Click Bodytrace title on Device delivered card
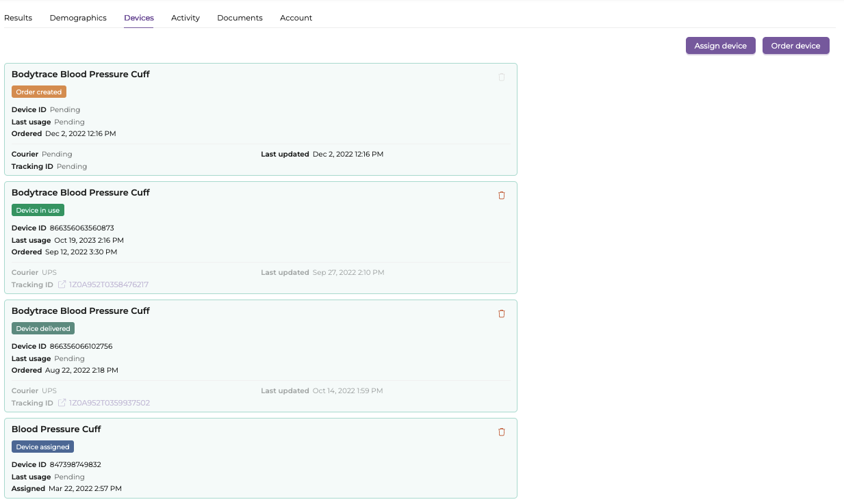 [x=81, y=310]
